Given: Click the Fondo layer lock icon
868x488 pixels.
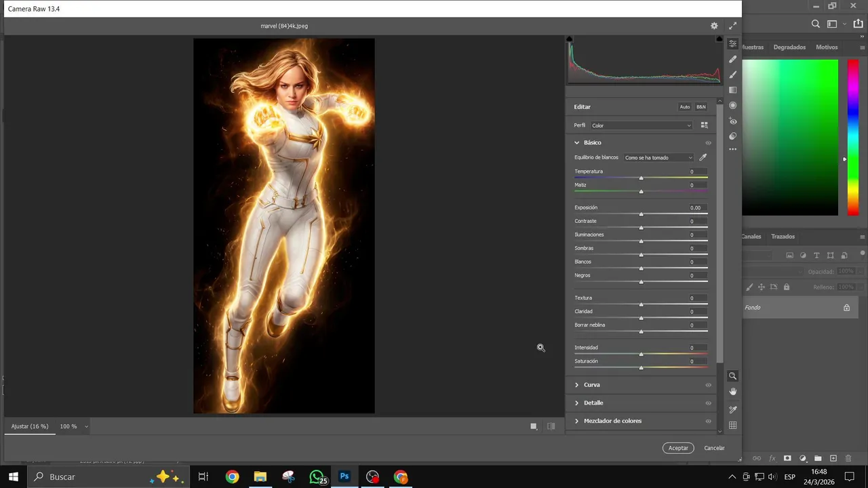Looking at the screenshot, I should point(846,308).
